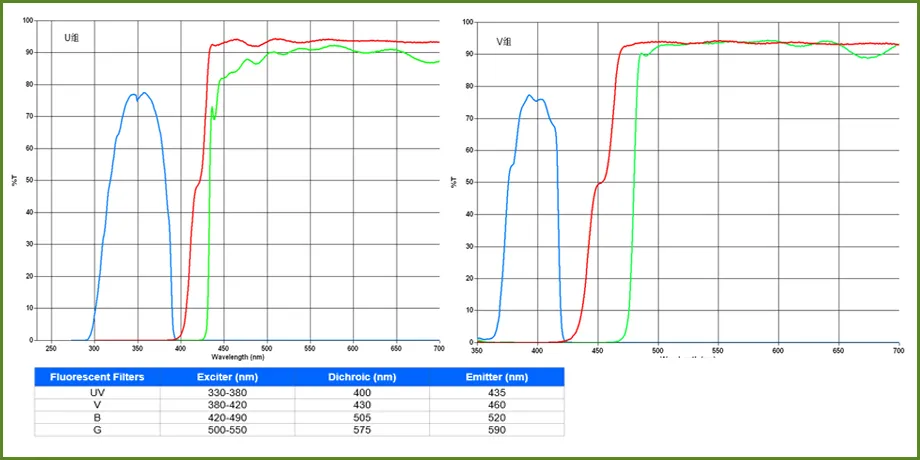This screenshot has width=920, height=460.
Task: Select the 380-420 exciter cell
Action: pyautogui.click(x=225, y=405)
